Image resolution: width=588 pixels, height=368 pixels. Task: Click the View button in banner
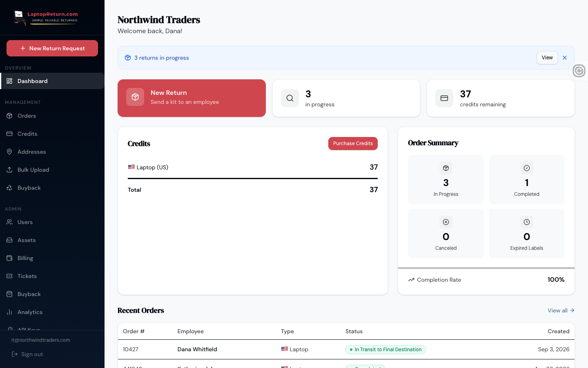tap(547, 58)
